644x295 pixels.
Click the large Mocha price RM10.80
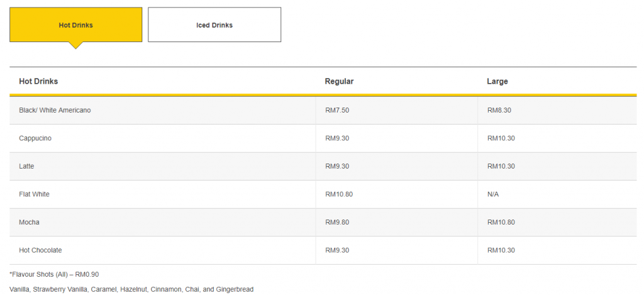(x=501, y=222)
